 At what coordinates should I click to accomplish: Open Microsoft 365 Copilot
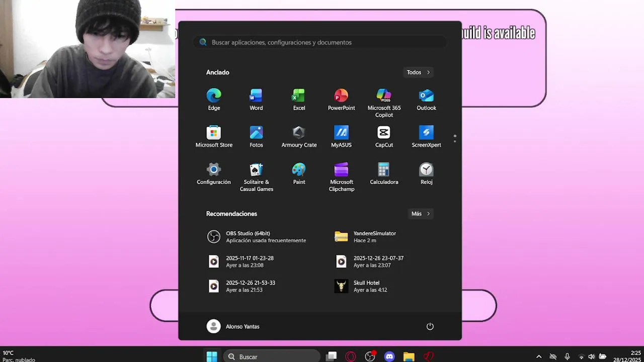click(384, 103)
